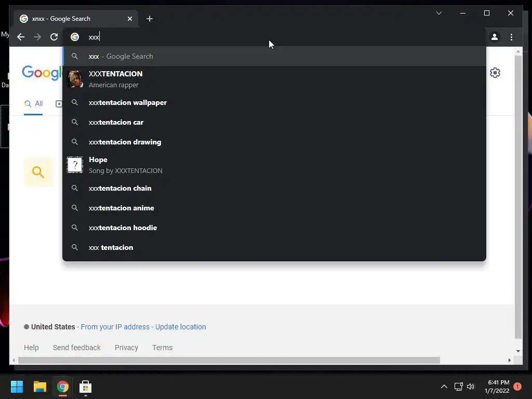Open the Windows Start menu
The height and width of the screenshot is (399, 532).
17,387
